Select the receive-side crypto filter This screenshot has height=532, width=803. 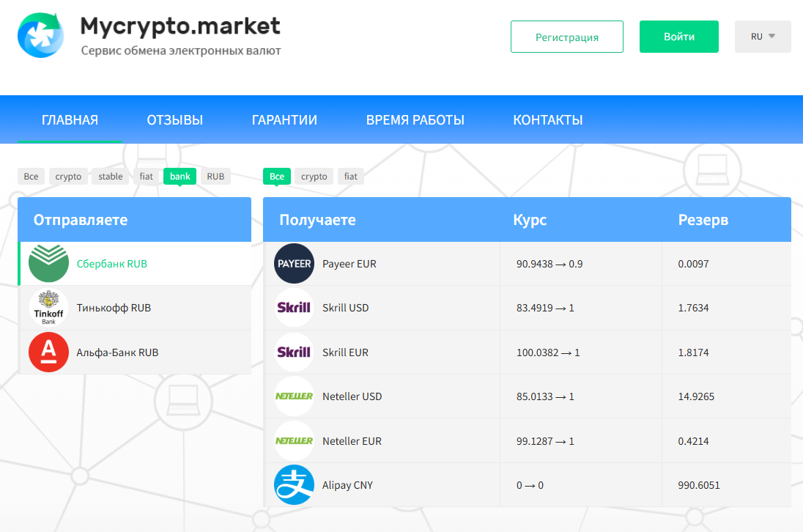(314, 176)
